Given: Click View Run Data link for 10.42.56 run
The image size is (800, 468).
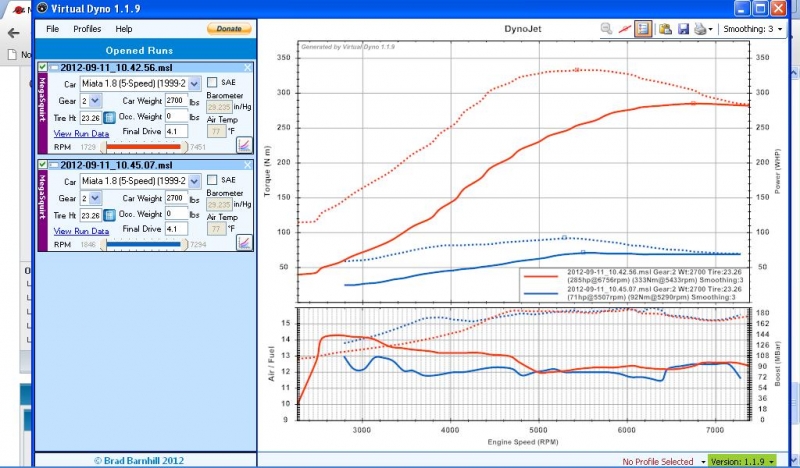Looking at the screenshot, I should click(x=82, y=134).
